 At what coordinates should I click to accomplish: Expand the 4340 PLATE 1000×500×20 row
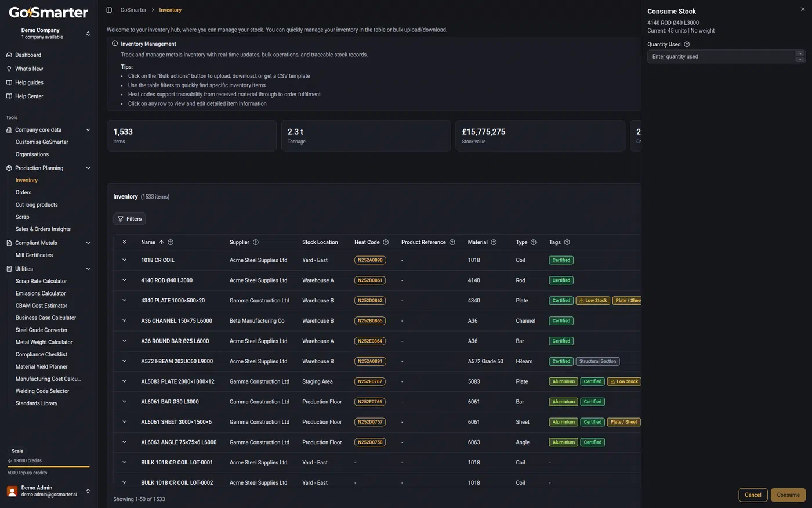[x=124, y=301]
